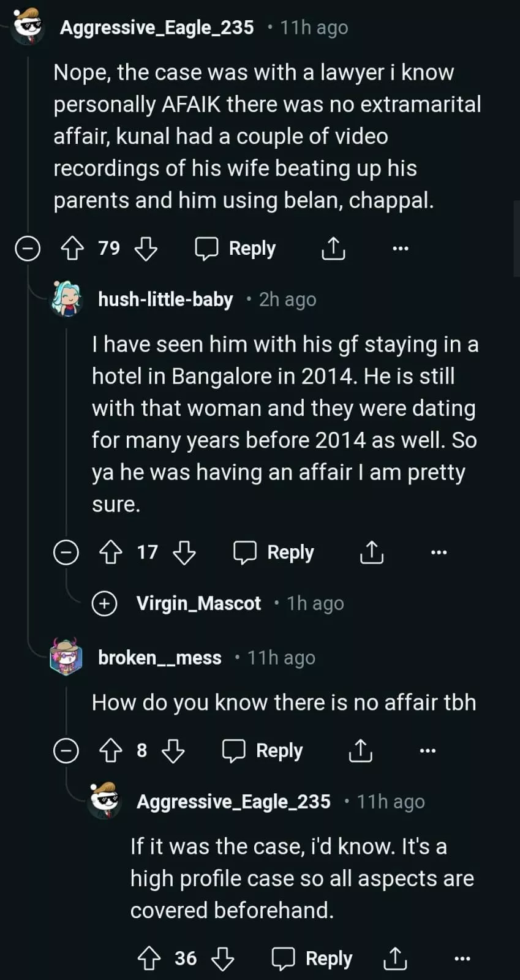Collapse Aggressive_Eagle_235's top comment thread
The image size is (520, 980).
tap(28, 249)
